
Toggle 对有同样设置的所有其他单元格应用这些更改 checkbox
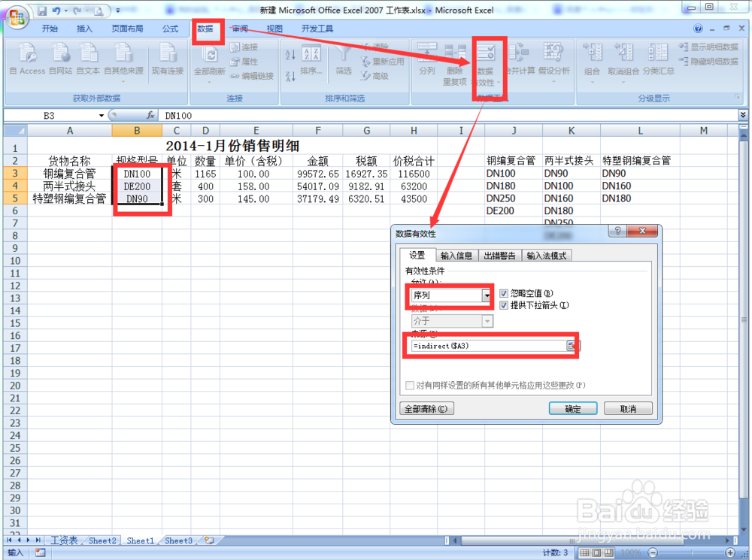410,386
